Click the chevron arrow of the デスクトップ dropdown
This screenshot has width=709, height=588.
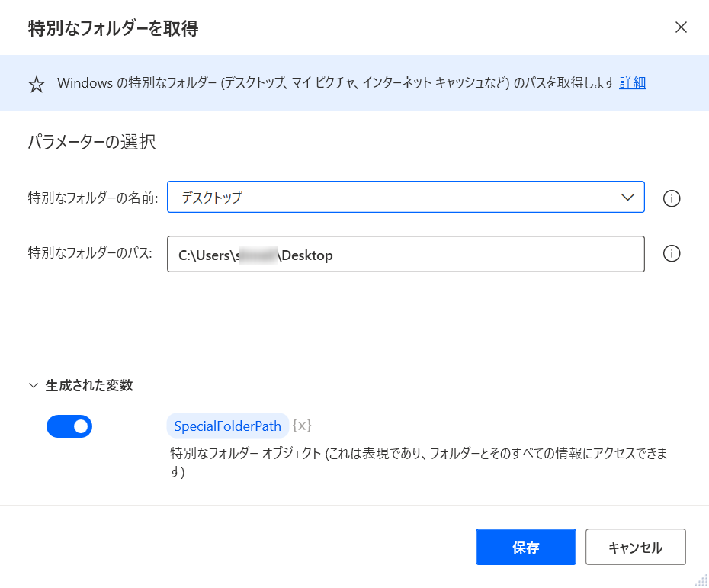pyautogui.click(x=628, y=198)
